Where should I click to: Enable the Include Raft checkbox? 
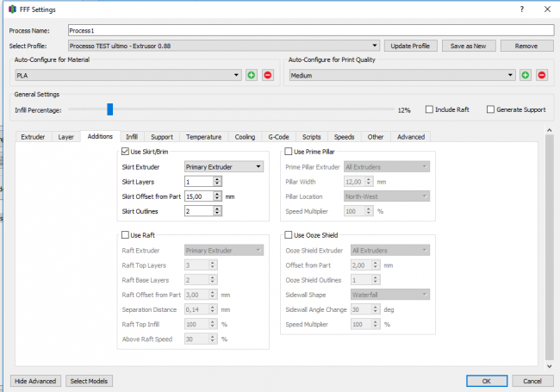430,110
